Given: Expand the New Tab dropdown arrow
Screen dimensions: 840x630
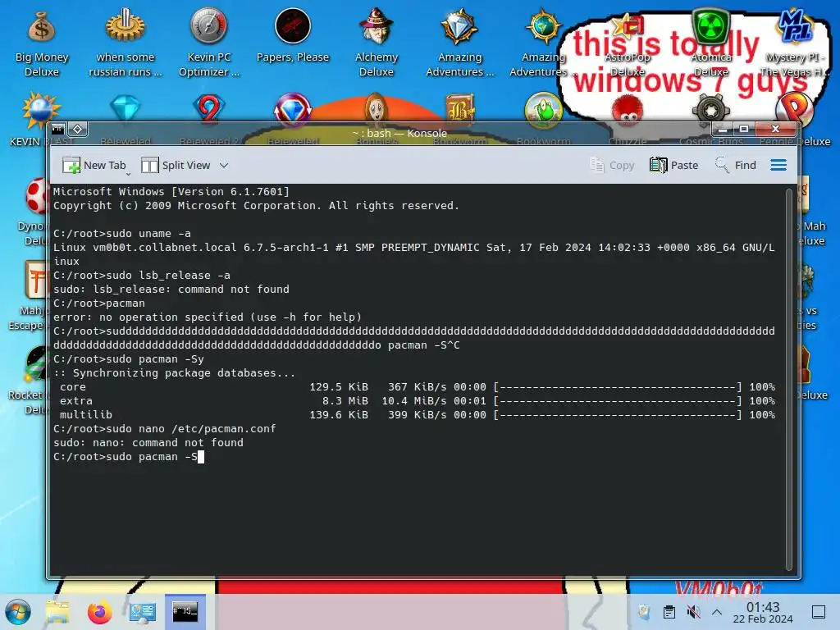Looking at the screenshot, I should click(128, 174).
